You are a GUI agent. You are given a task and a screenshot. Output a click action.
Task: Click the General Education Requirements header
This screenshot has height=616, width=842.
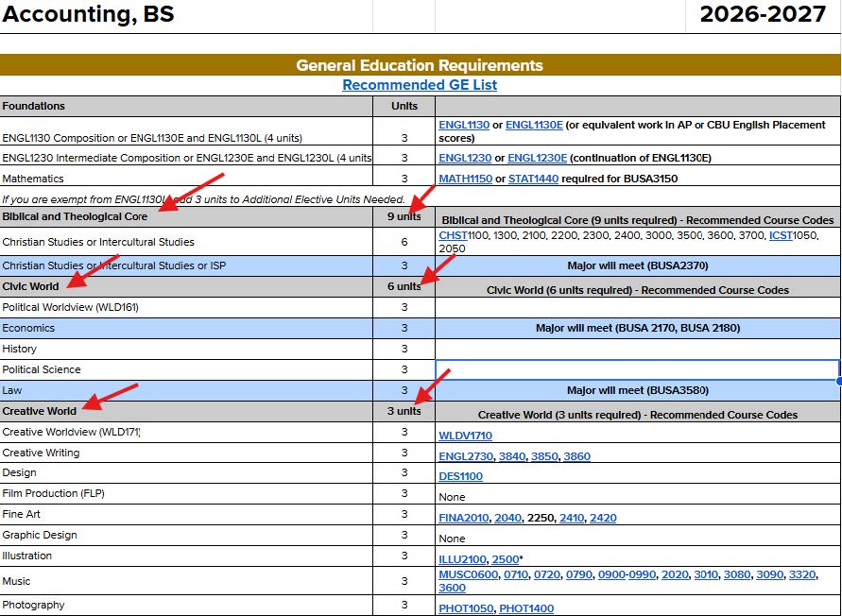click(x=420, y=65)
